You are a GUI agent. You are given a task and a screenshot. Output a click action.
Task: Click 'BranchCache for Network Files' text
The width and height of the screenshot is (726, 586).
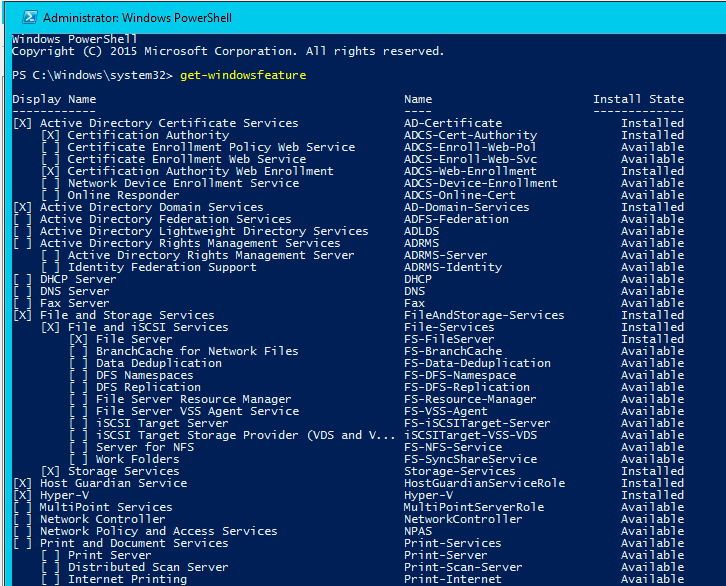click(x=197, y=351)
